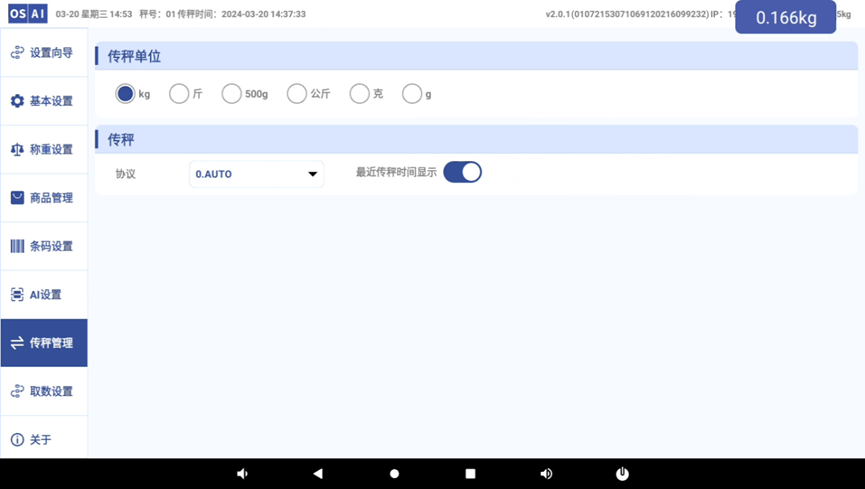Select the 斤 unit radio button
This screenshot has height=489, width=865.
coord(179,94)
